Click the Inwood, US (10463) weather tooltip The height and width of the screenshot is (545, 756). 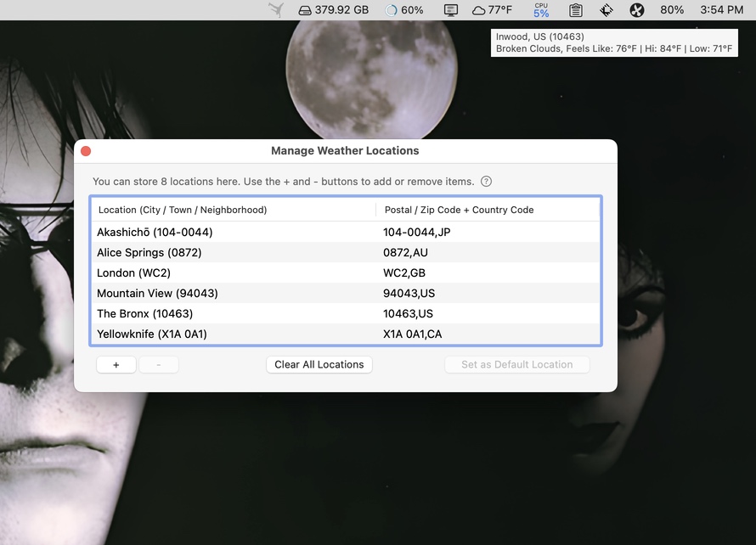tap(614, 43)
